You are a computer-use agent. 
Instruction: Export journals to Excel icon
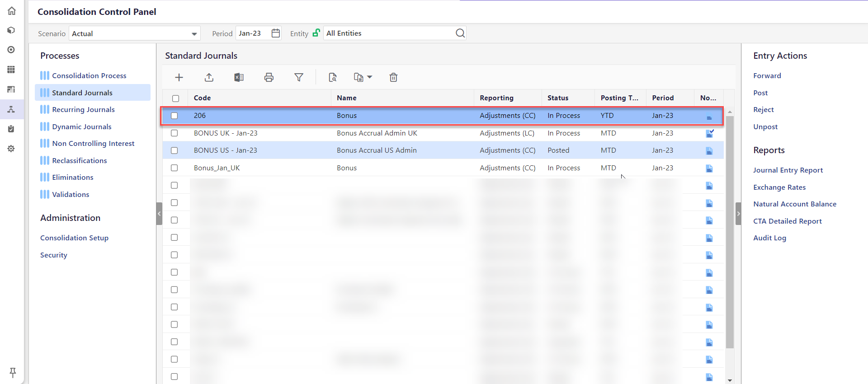(239, 77)
